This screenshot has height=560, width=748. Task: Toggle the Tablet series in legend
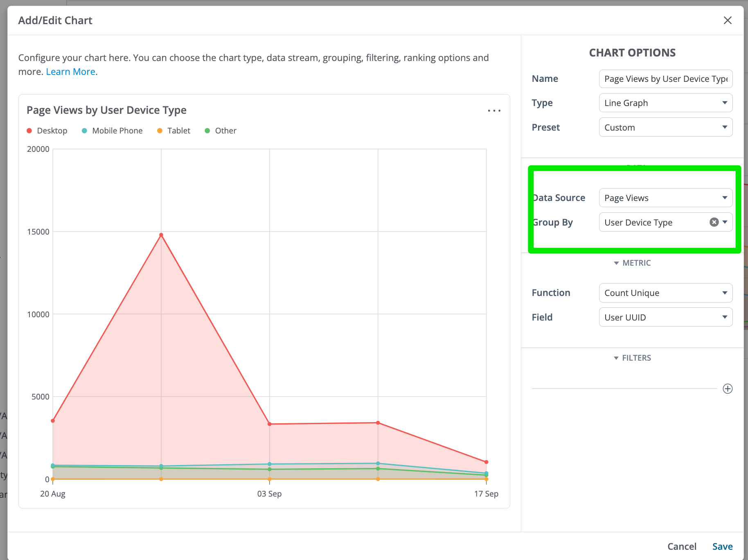point(174,131)
